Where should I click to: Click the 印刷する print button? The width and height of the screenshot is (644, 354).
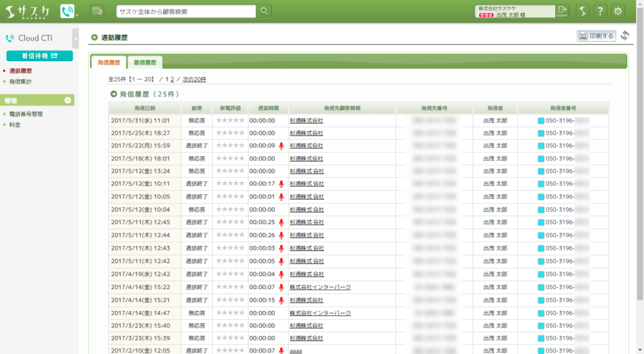coord(596,36)
